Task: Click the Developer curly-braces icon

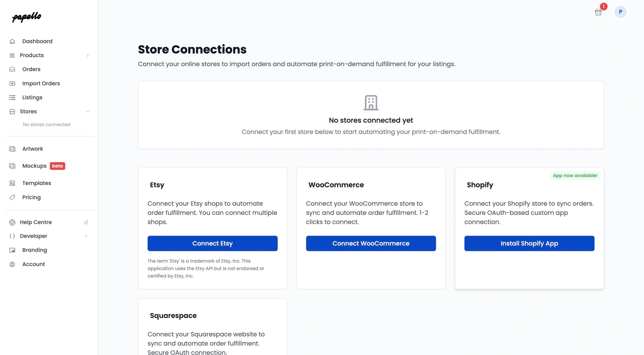Action: point(12,236)
